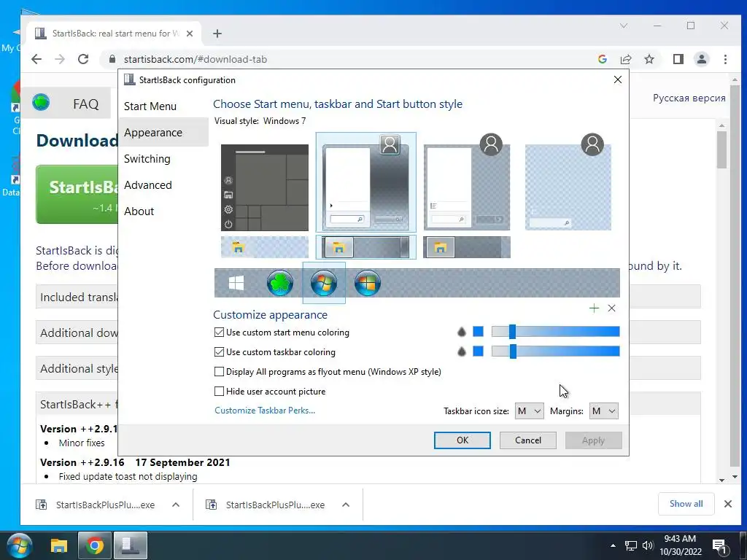Open File Explorer from taskbar

[x=59, y=545]
